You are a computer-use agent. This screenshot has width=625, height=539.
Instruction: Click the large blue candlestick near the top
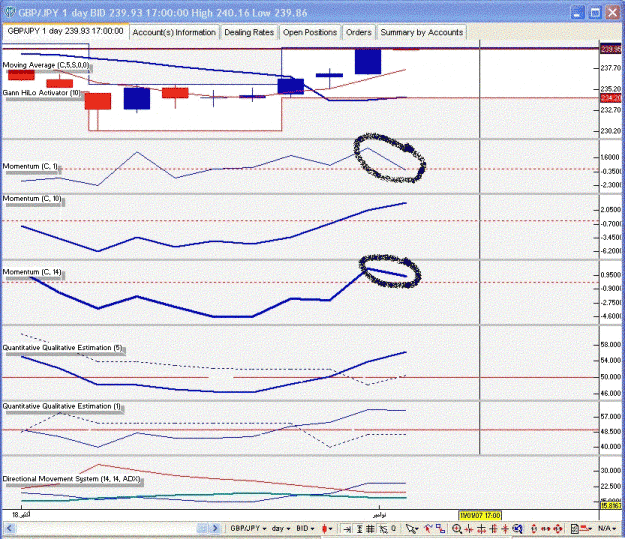pyautogui.click(x=368, y=61)
